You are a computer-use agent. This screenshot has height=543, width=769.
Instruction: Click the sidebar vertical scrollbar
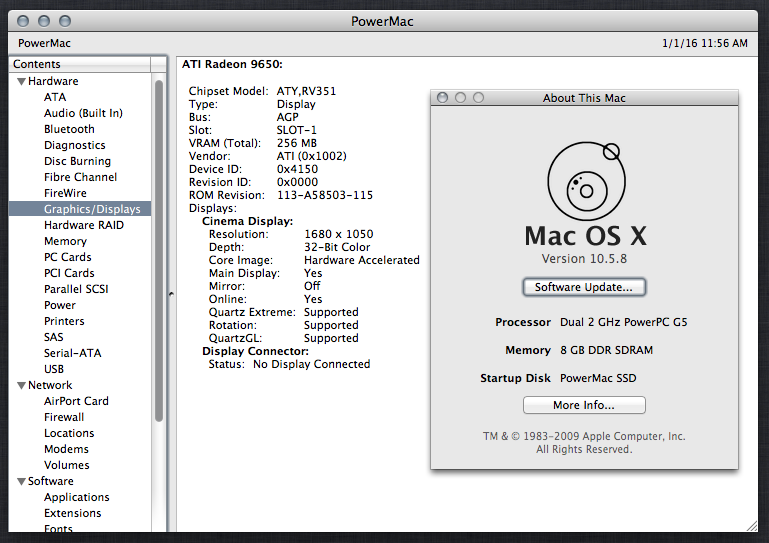(159, 250)
